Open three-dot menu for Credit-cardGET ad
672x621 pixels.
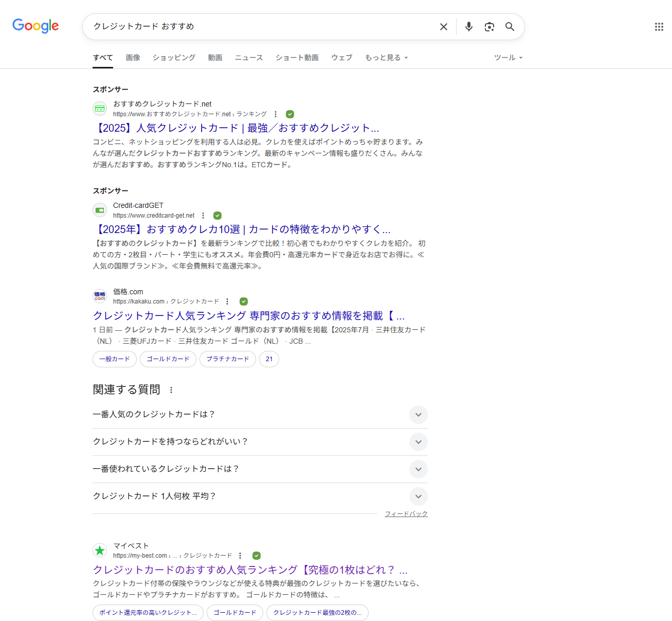(203, 216)
